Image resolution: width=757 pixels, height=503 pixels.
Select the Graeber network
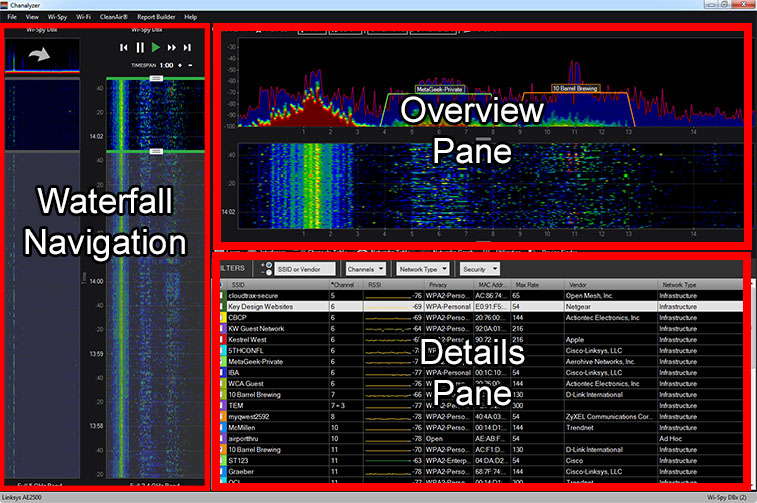click(241, 472)
